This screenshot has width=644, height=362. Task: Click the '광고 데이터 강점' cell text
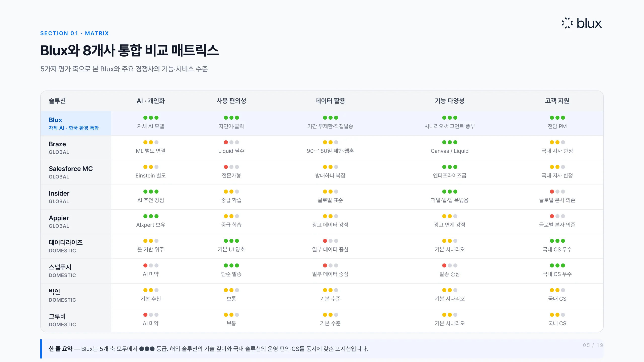[330, 225]
